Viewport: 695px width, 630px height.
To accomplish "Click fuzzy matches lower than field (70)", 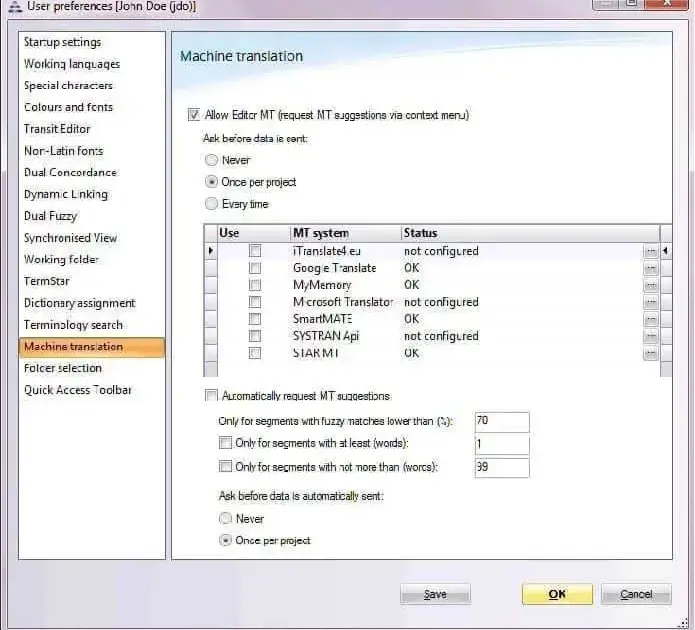I will click(502, 421).
